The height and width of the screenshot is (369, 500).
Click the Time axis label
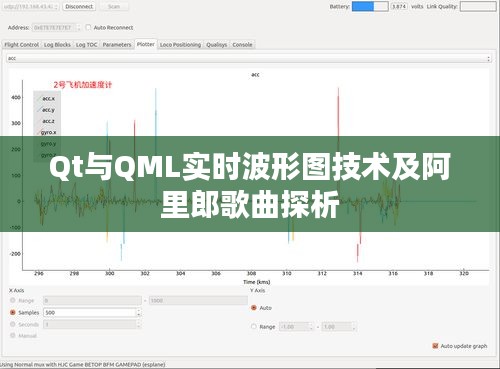tap(257, 282)
